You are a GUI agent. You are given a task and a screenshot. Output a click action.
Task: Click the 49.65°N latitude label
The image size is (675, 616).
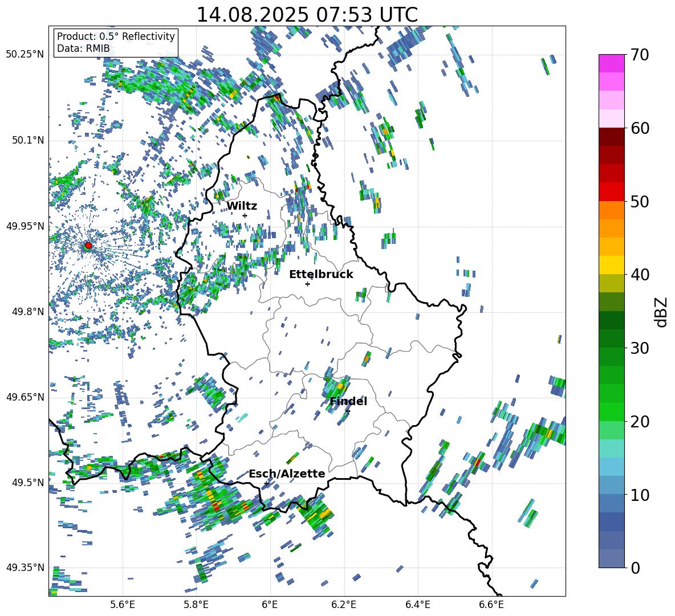point(25,397)
